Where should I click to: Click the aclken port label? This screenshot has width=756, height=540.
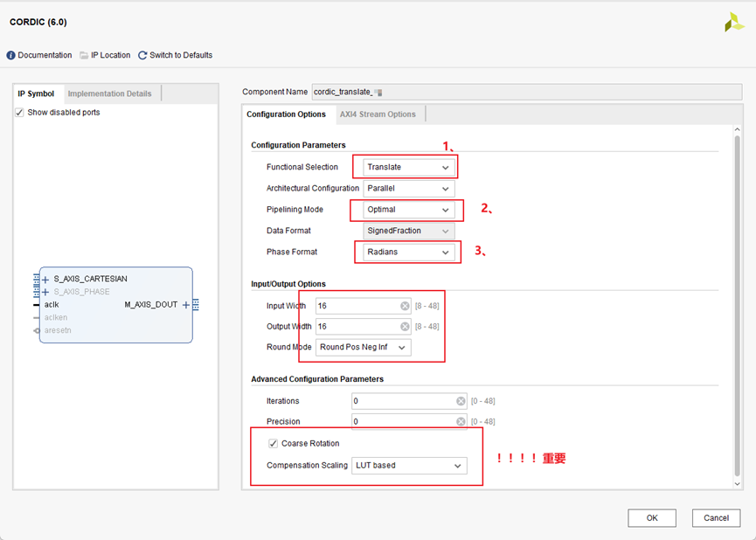click(x=56, y=318)
